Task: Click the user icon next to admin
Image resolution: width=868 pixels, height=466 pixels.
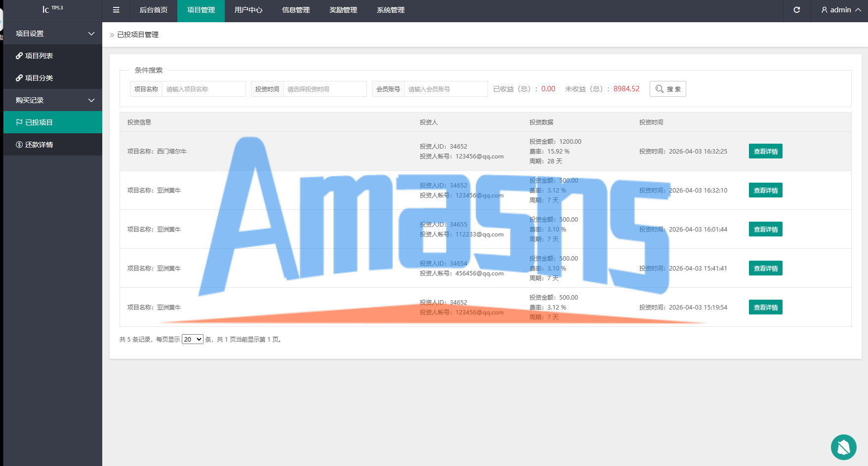Action: pyautogui.click(x=825, y=10)
